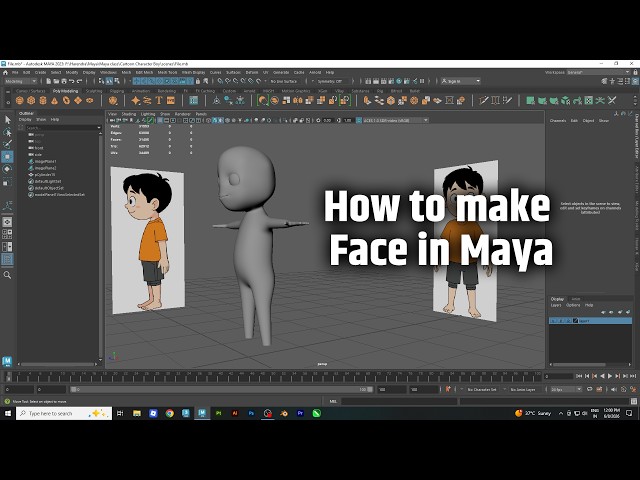Click the Maya home icon in menu bar
The height and width of the screenshot is (480, 640).
(x=5, y=72)
